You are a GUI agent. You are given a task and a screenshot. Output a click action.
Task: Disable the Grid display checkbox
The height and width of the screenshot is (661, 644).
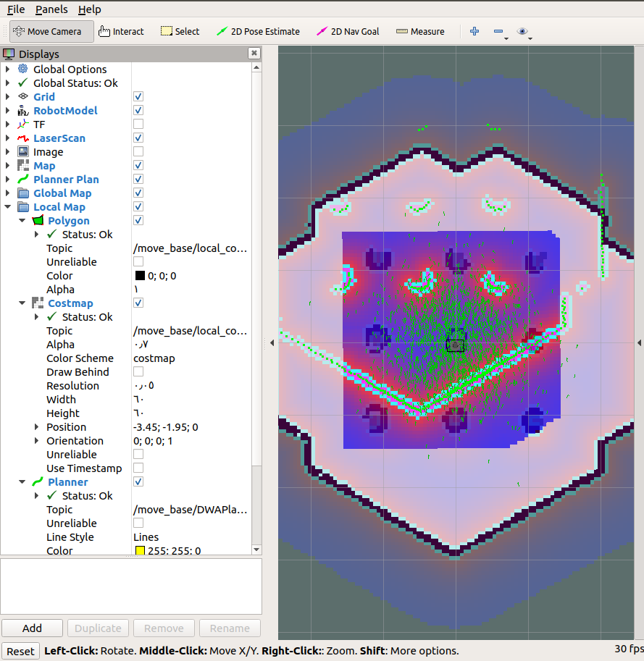138,96
